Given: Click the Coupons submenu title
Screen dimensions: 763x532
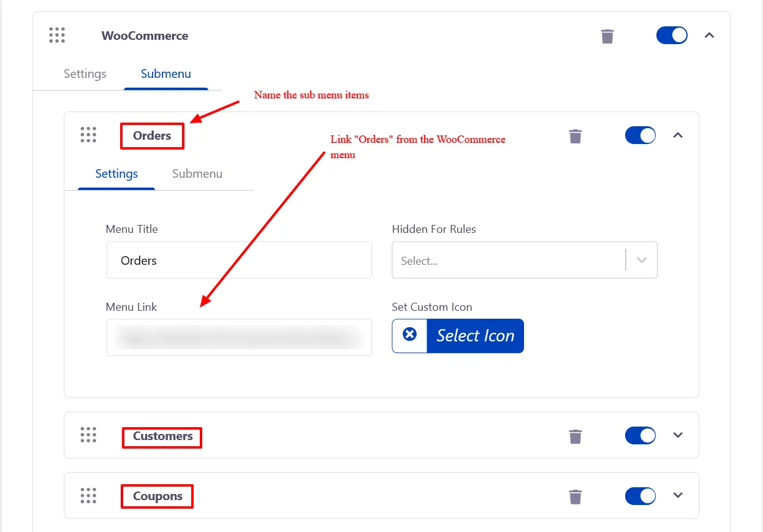Looking at the screenshot, I should pyautogui.click(x=158, y=496).
